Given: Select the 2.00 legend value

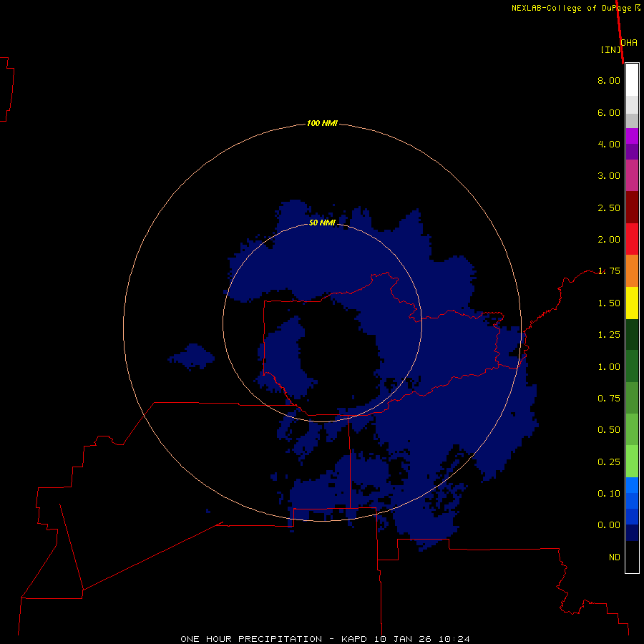Looking at the screenshot, I should 609,240.
